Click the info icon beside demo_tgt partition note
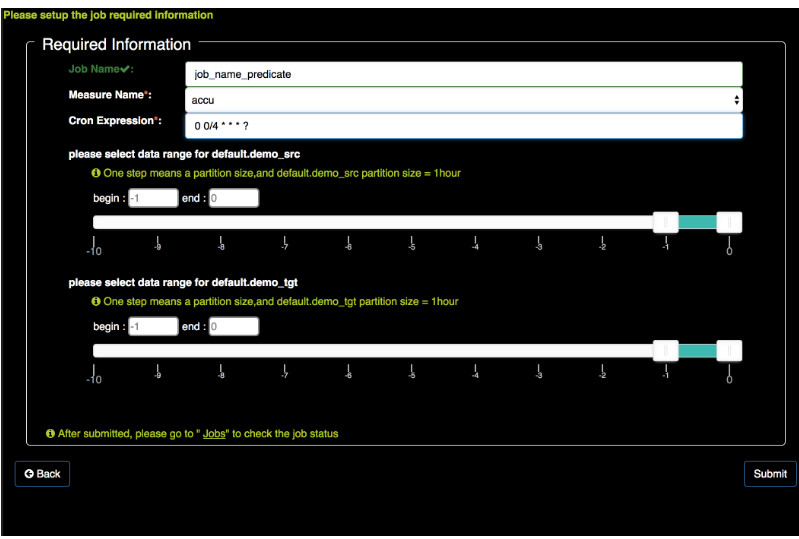 pos(96,302)
